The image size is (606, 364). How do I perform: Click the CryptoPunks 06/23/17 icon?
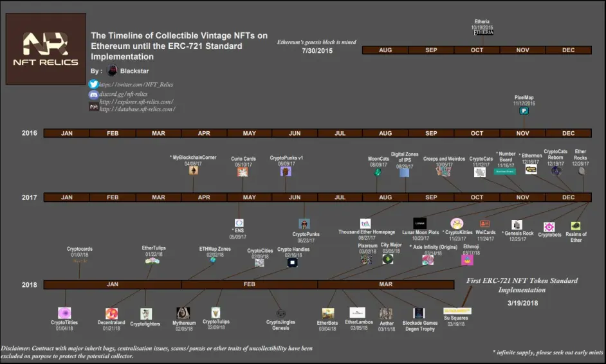pos(304,224)
